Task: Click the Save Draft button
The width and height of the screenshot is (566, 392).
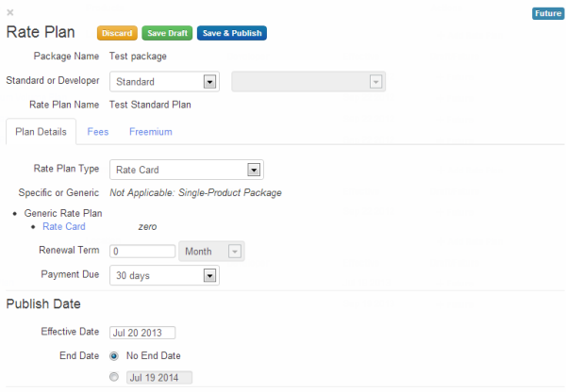Action: 167,33
